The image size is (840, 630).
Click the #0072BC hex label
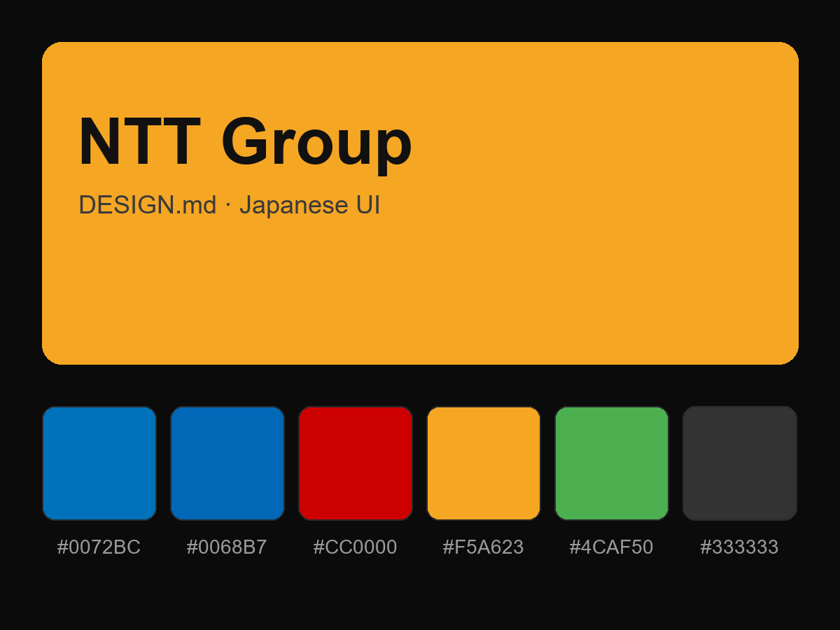pos(99,547)
